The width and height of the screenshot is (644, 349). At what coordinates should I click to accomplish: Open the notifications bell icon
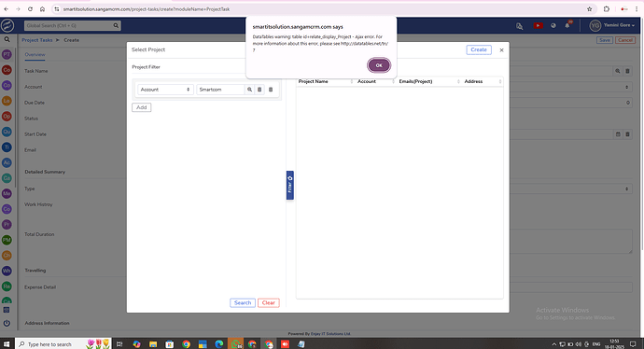(x=567, y=25)
